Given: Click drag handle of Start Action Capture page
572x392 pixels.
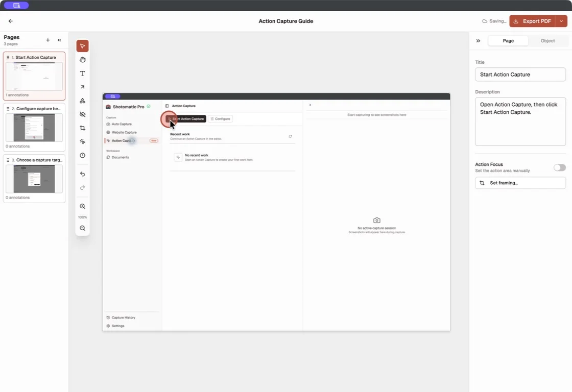Looking at the screenshot, I should (8, 58).
